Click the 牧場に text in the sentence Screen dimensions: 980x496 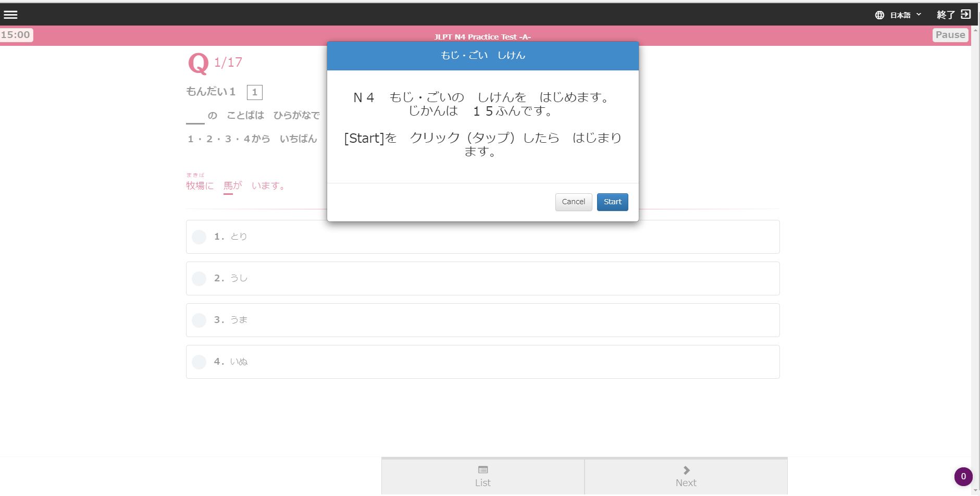pyautogui.click(x=200, y=186)
